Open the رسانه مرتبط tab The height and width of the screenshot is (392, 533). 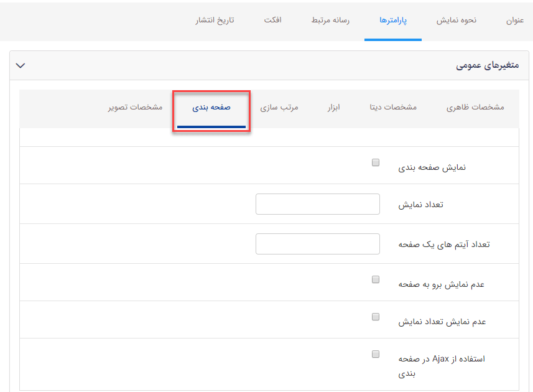330,21
